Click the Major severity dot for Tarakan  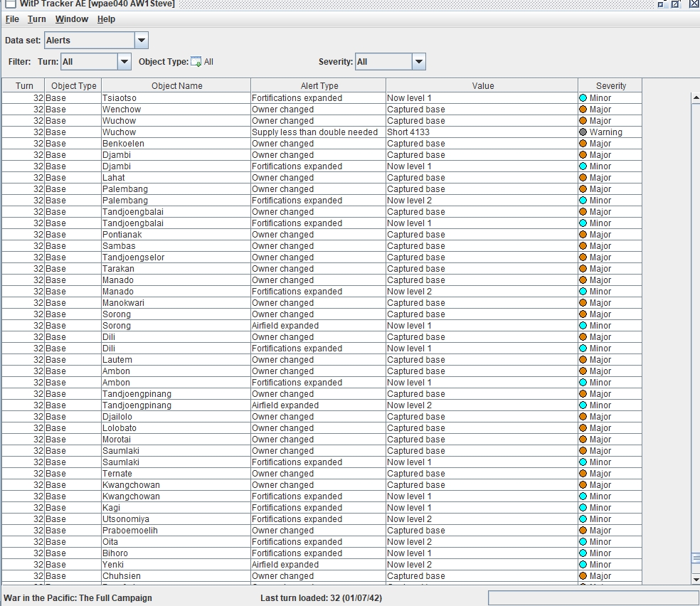[x=583, y=269]
